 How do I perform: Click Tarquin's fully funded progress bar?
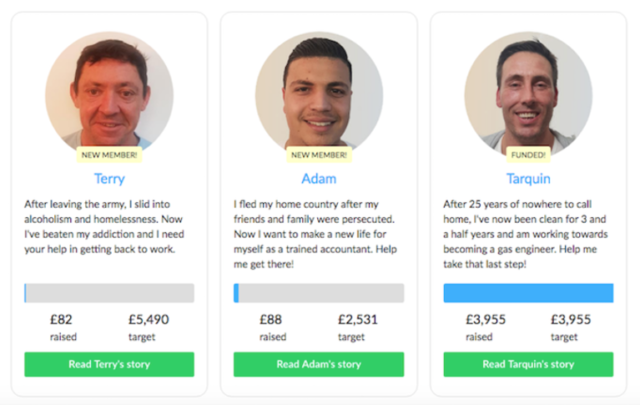click(529, 293)
